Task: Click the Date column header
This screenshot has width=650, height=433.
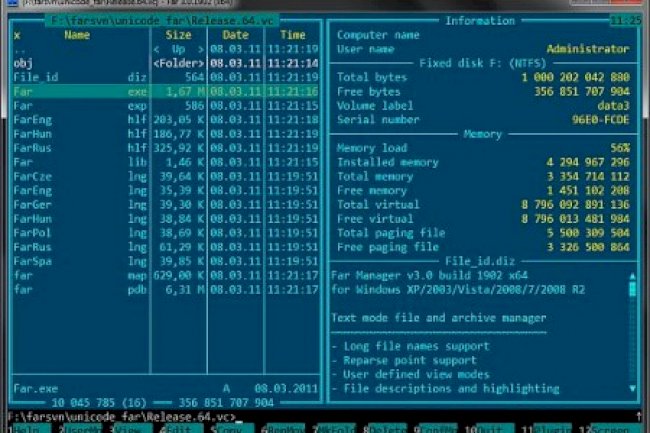Action: [235, 34]
